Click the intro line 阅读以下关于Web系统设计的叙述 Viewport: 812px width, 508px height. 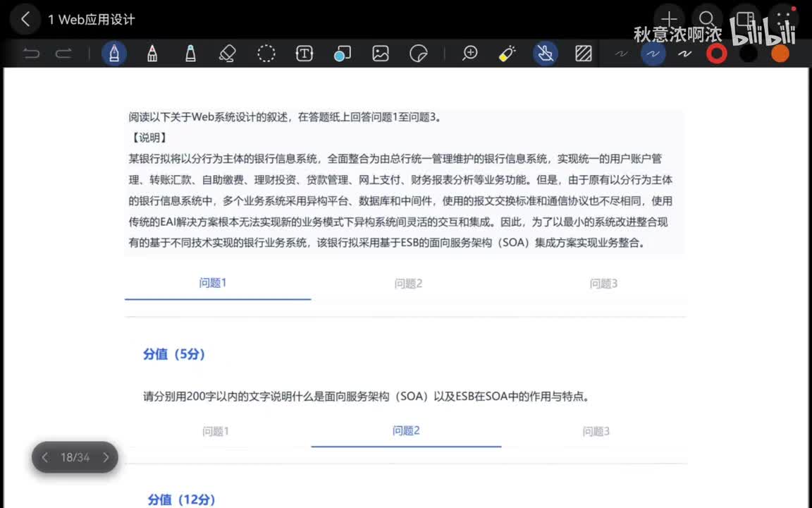pos(285,116)
